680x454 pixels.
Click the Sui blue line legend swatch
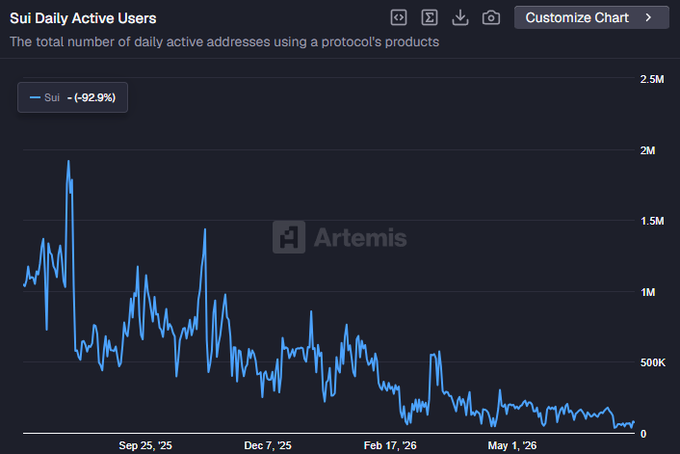coord(35,98)
